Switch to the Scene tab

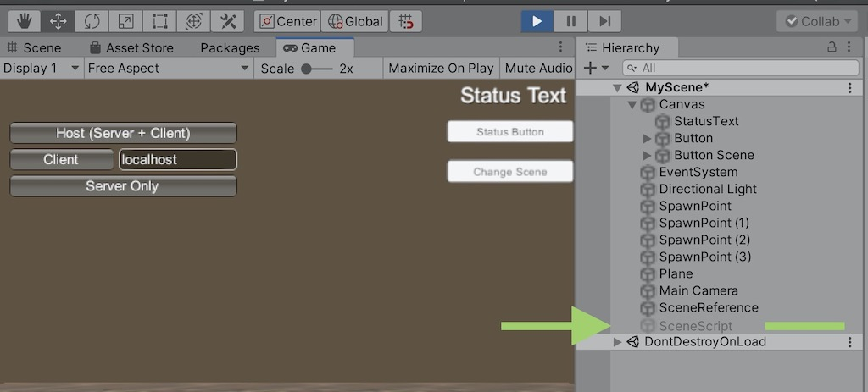pos(34,48)
